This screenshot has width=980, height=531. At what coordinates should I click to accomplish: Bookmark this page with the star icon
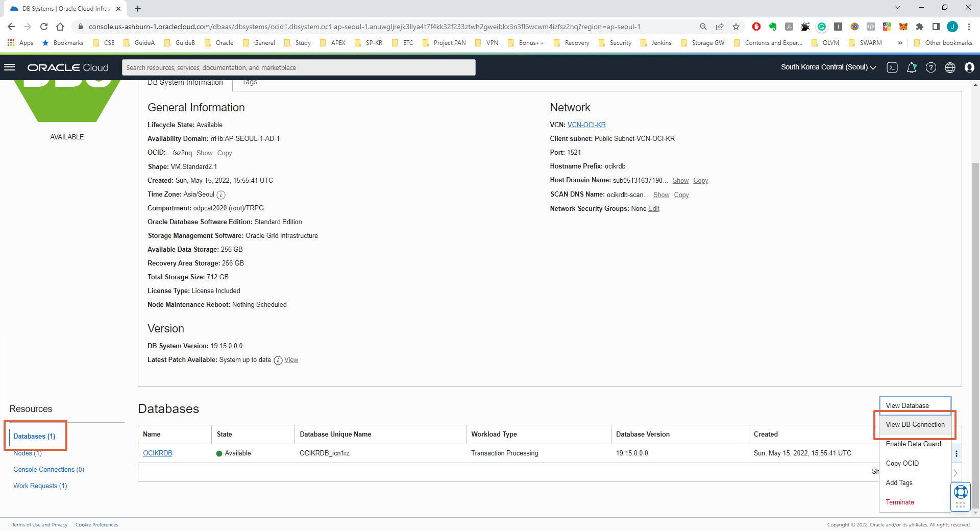736,27
